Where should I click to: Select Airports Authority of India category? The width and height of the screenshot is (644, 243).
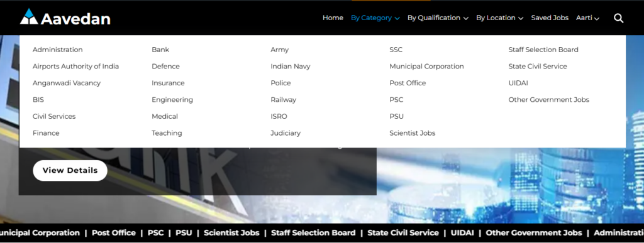point(75,67)
